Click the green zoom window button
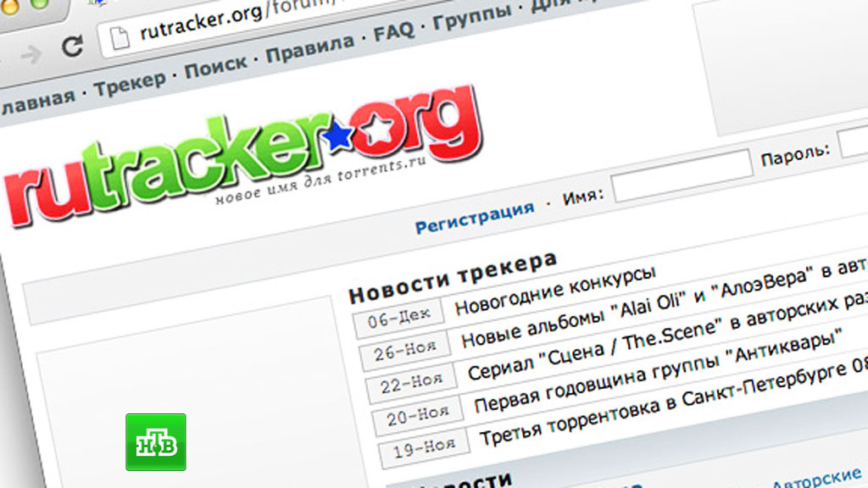This screenshot has height=488, width=868. pos(39,3)
